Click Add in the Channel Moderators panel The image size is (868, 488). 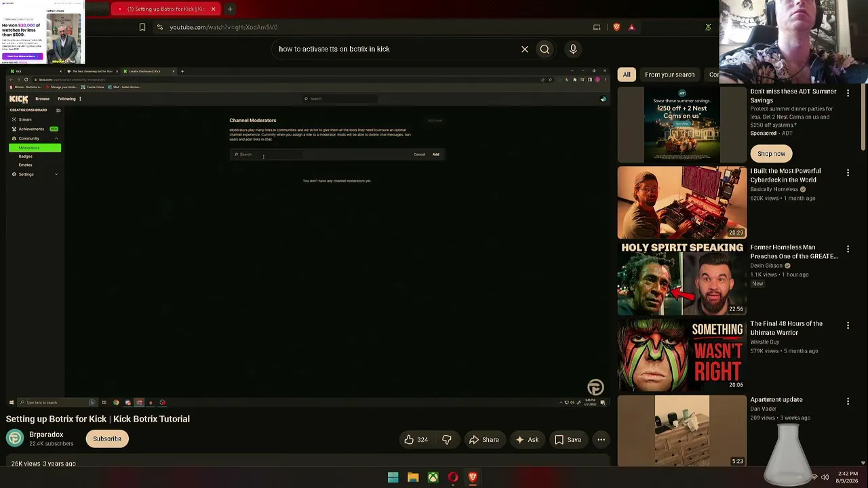click(x=436, y=155)
